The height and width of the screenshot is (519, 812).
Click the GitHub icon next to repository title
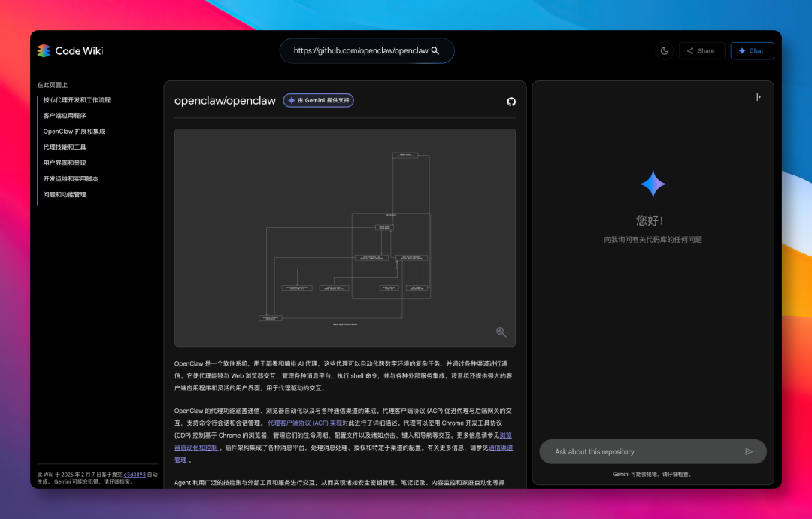511,102
